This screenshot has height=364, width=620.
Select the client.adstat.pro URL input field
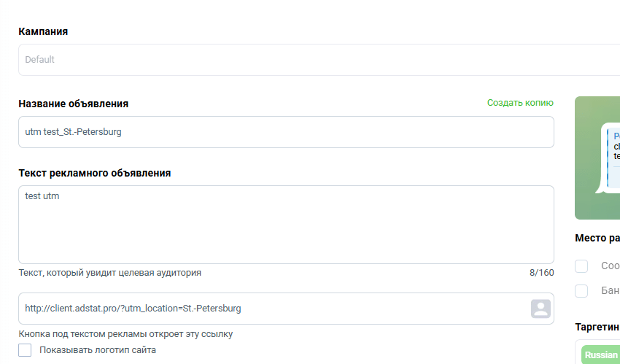(273, 309)
